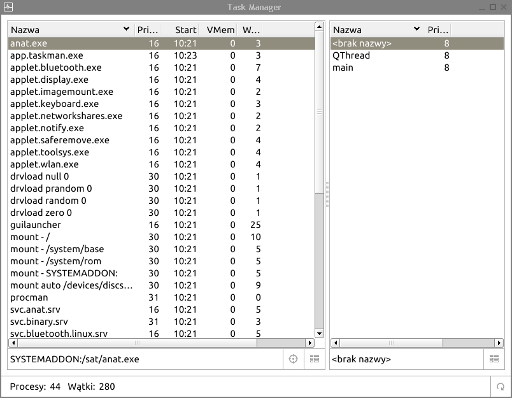512x398 pixels.
Task: Click the SYSTEMADDON:/sat/anat.exe path field
Action: (x=146, y=359)
